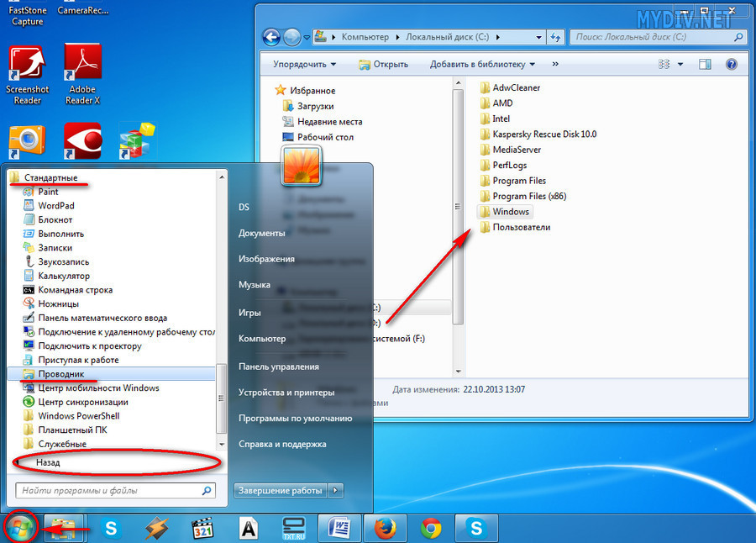Click Приступая к работе entry
756x543 pixels.
pos(71,360)
